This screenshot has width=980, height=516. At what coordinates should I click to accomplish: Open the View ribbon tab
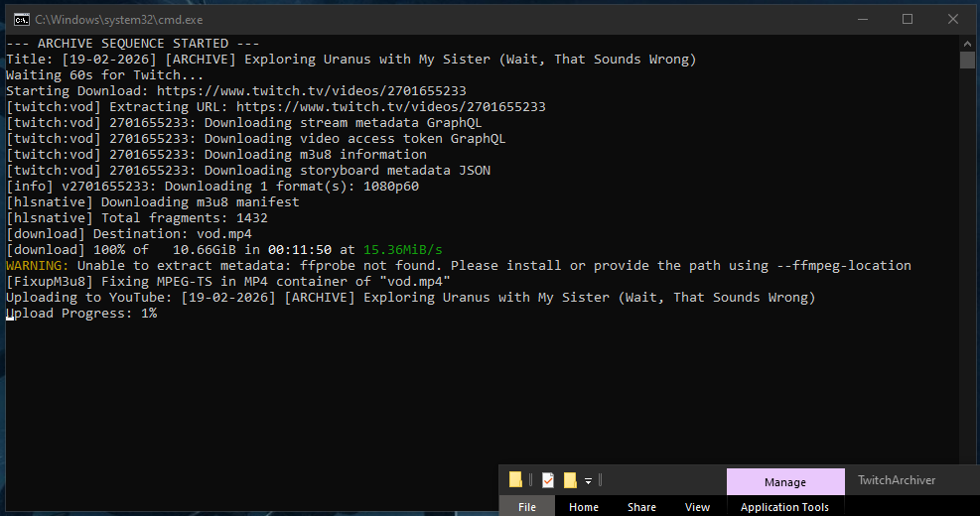click(697, 506)
